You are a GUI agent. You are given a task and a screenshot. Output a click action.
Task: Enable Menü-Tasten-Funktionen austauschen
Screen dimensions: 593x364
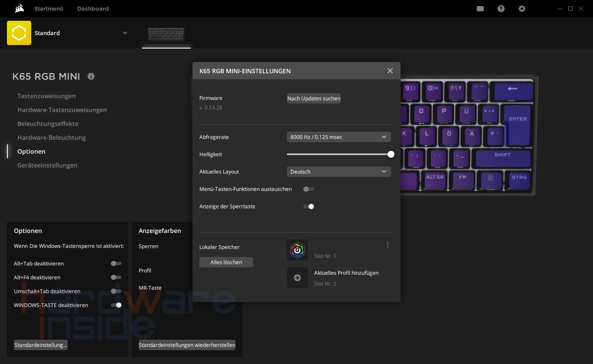[308, 189]
